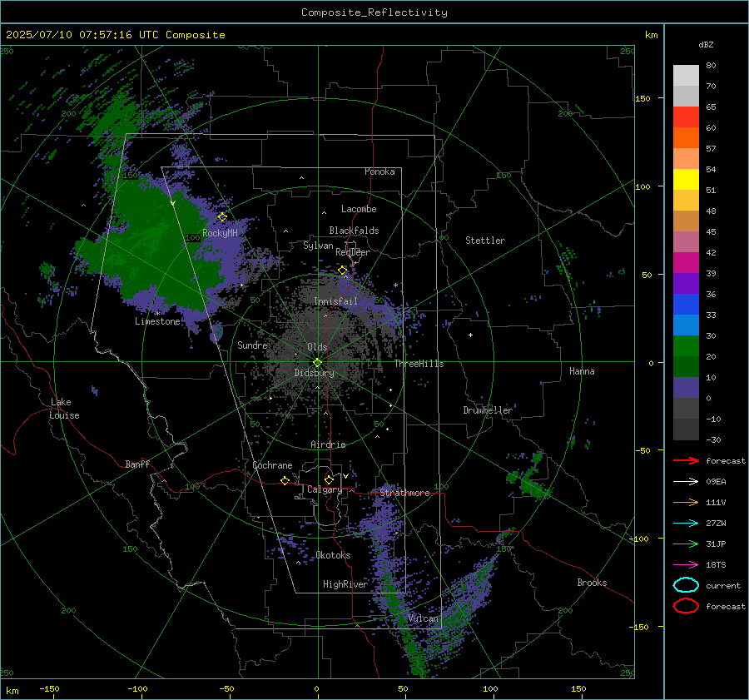Click the Lacombe label
749x700 pixels.
click(359, 209)
